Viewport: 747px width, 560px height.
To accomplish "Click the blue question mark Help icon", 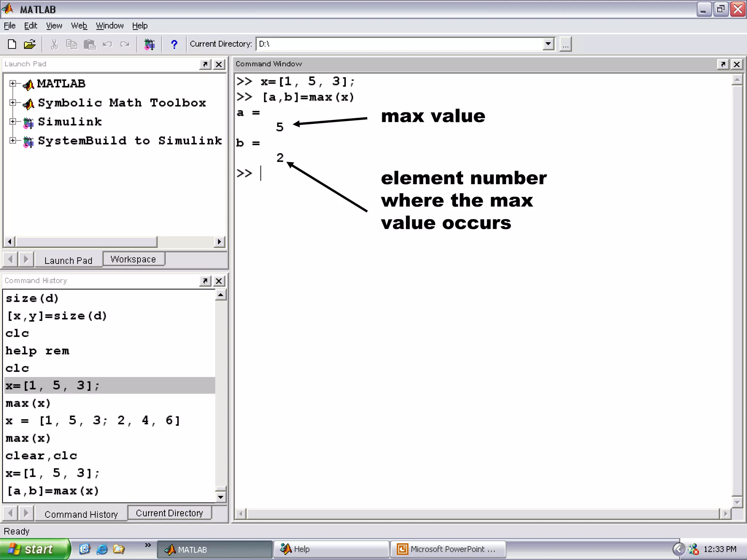I will point(174,44).
